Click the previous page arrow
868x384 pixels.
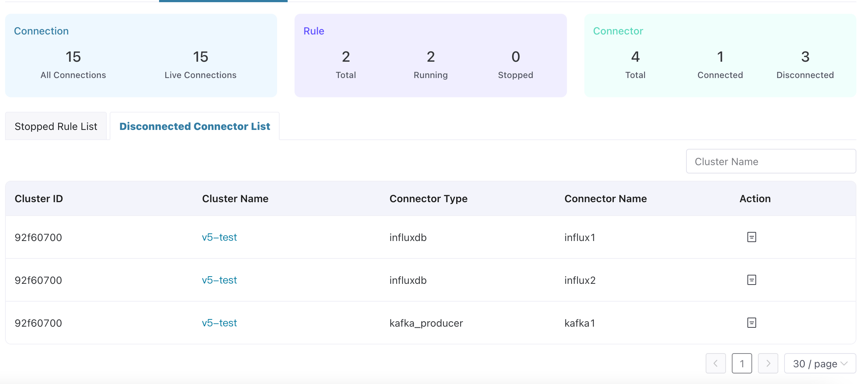click(x=715, y=363)
